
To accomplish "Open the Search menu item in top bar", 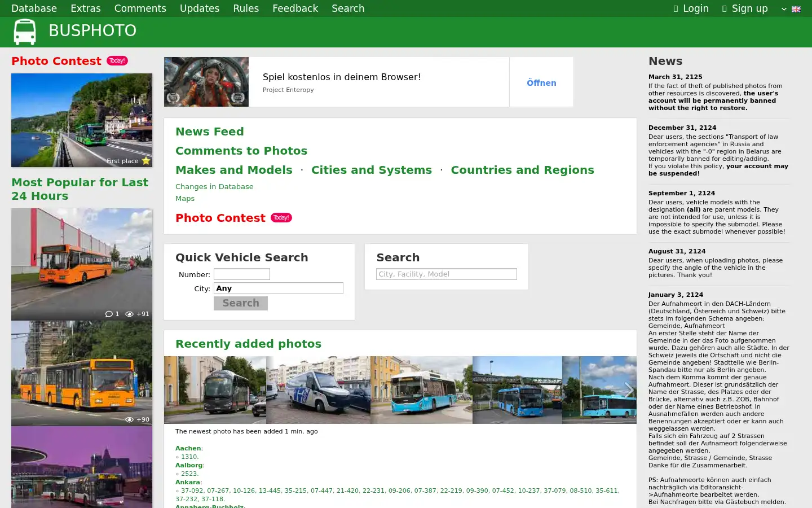I will point(348,8).
